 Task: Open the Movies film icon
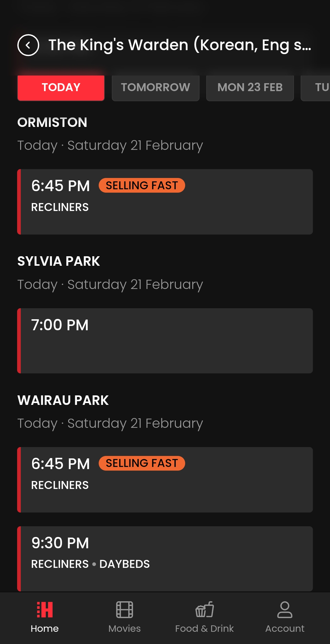point(124,610)
